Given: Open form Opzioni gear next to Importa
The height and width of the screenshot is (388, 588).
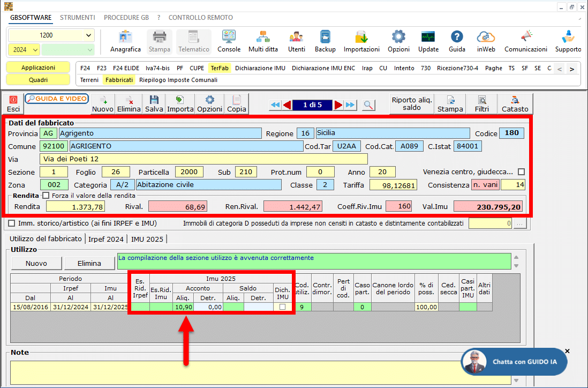Looking at the screenshot, I should (209, 103).
